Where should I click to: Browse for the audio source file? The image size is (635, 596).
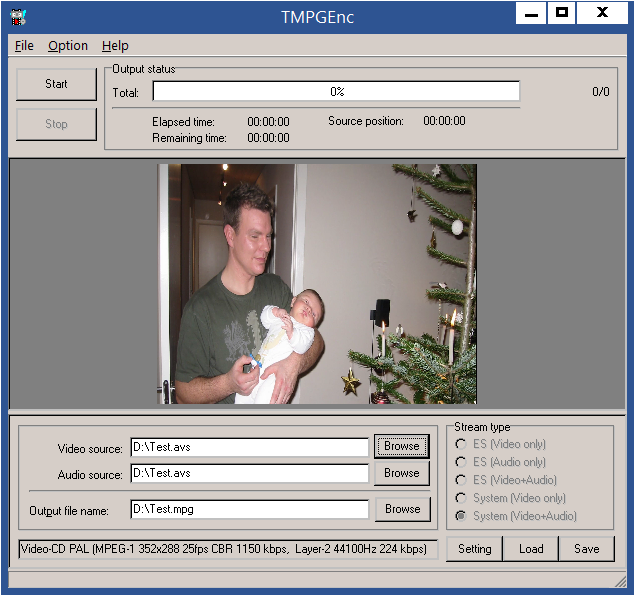(x=402, y=473)
